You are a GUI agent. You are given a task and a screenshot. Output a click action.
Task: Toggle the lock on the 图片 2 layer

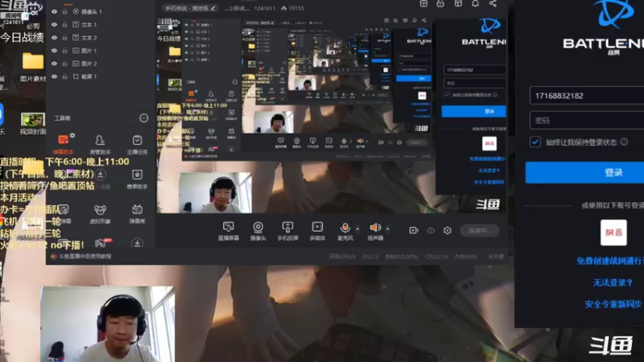(65, 64)
